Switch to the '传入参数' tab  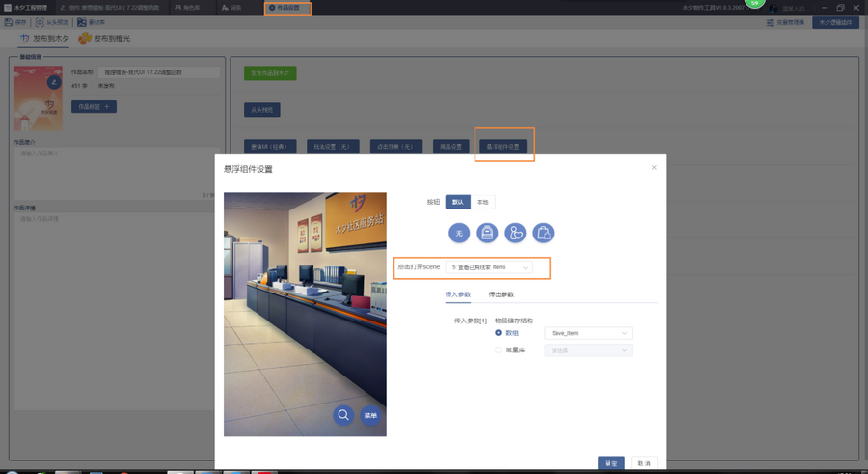457,294
